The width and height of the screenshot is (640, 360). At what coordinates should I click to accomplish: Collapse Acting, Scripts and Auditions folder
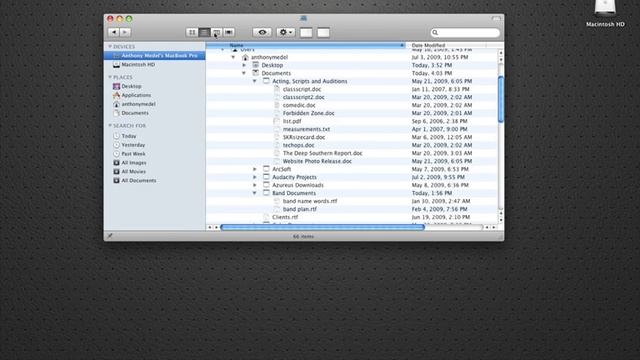click(255, 81)
